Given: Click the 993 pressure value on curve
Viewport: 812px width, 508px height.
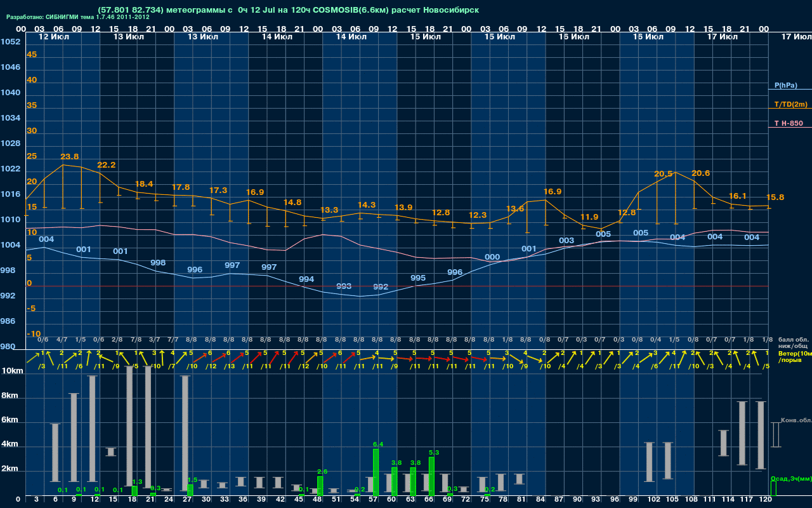Looking at the screenshot, I should 343,286.
